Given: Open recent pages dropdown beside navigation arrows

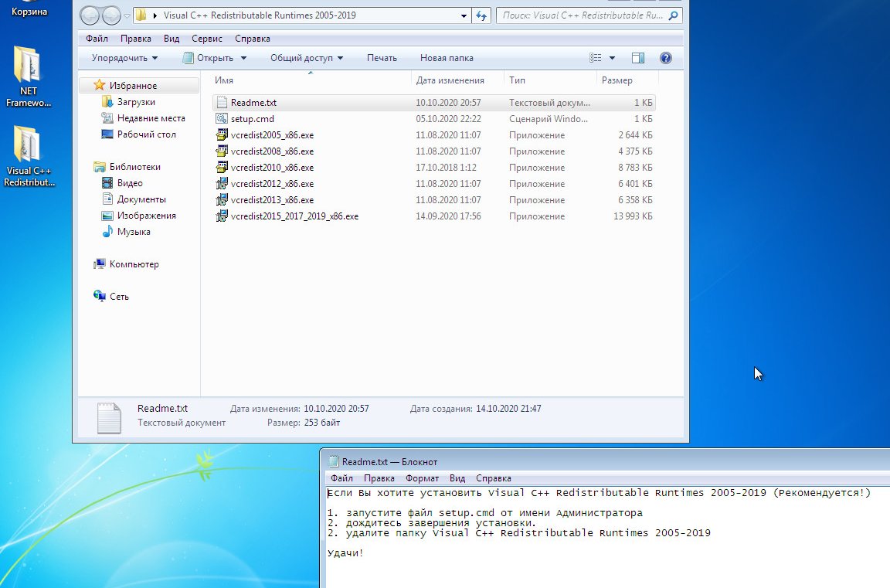Looking at the screenshot, I should [127, 16].
